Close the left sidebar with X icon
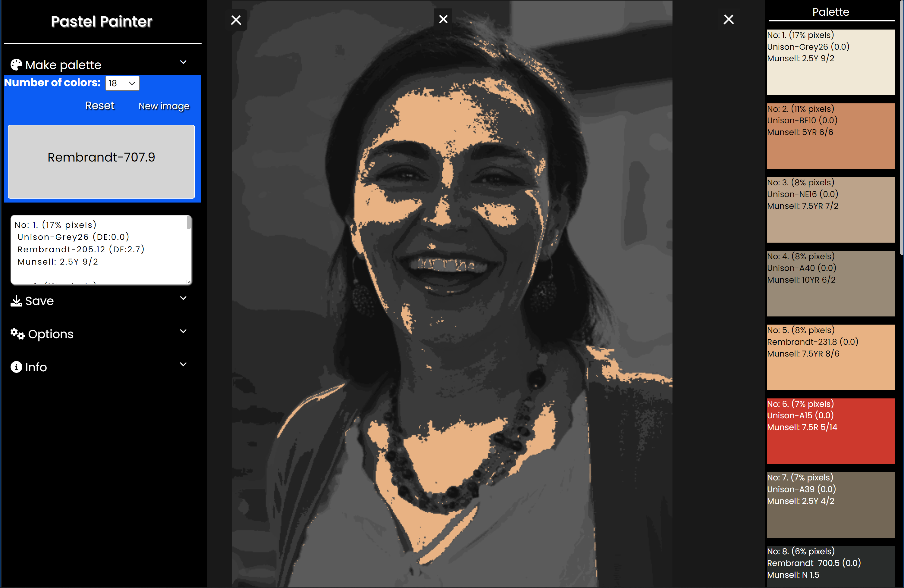The width and height of the screenshot is (904, 588). point(236,20)
